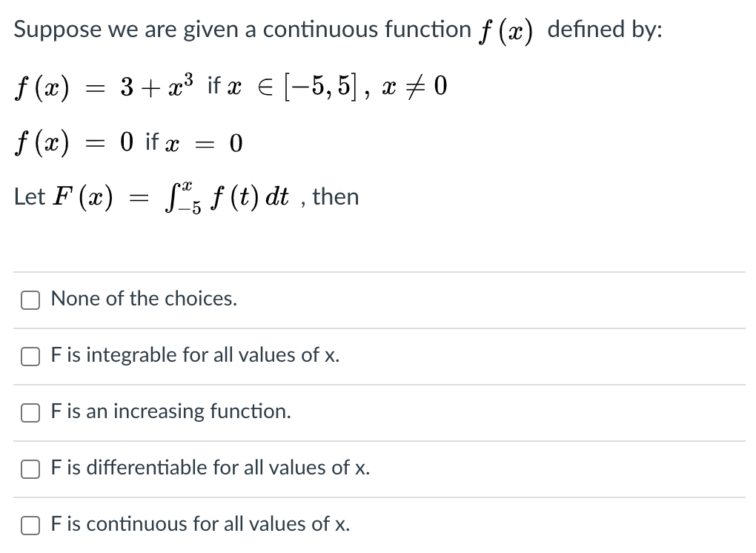Click the "None of the choices" label text
The image size is (756, 553).
pos(144,299)
